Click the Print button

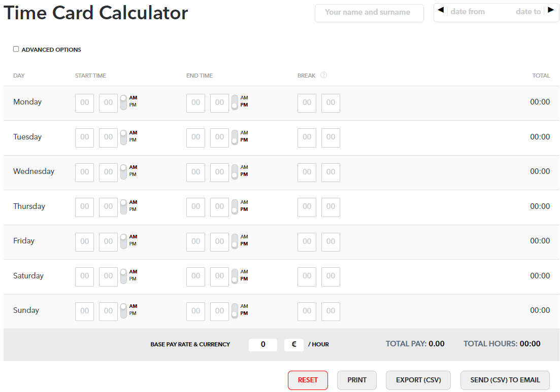357,380
